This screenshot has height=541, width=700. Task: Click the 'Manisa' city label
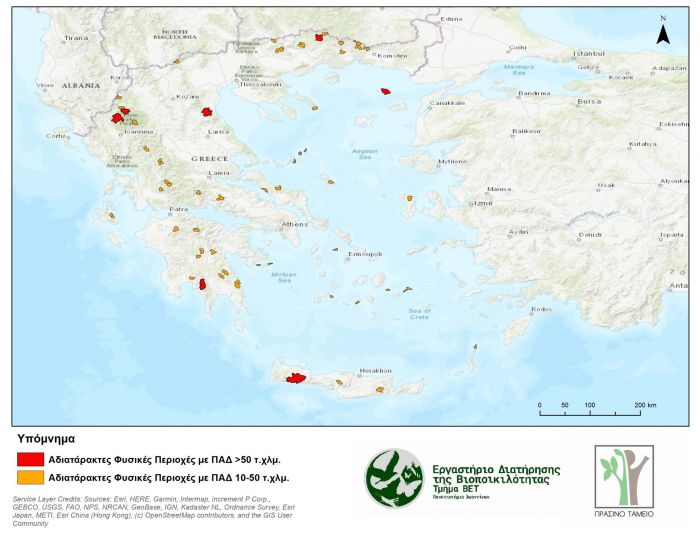pyautogui.click(x=499, y=189)
